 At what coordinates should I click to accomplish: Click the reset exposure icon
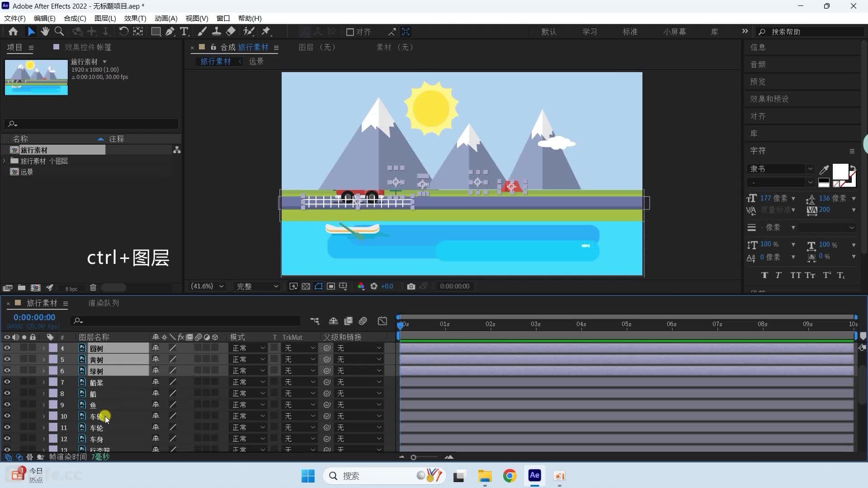point(374,286)
